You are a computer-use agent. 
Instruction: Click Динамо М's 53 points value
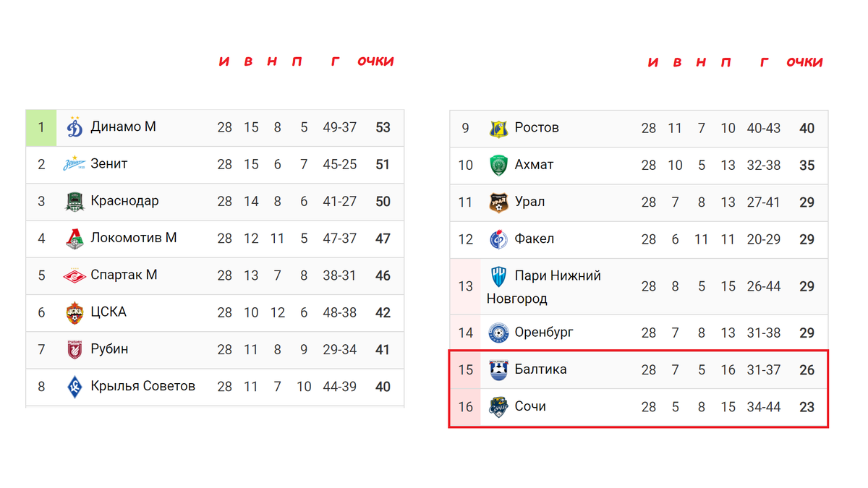pyautogui.click(x=383, y=128)
